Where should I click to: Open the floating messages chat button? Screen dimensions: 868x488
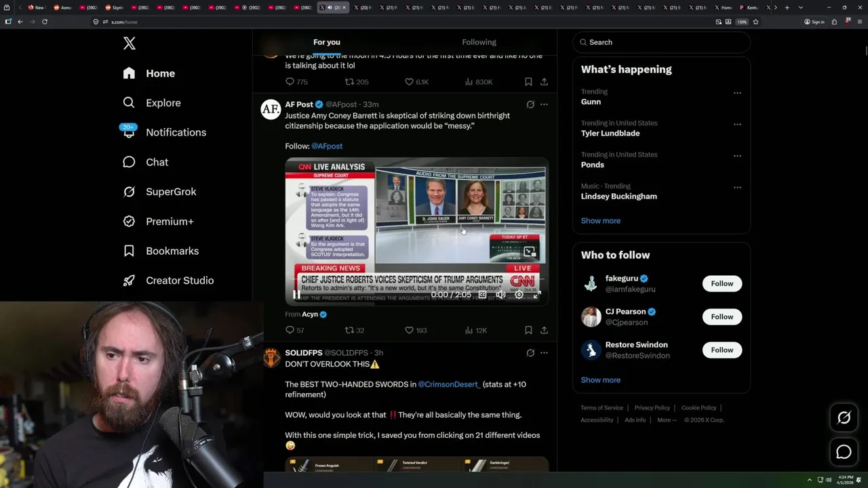[844, 452]
